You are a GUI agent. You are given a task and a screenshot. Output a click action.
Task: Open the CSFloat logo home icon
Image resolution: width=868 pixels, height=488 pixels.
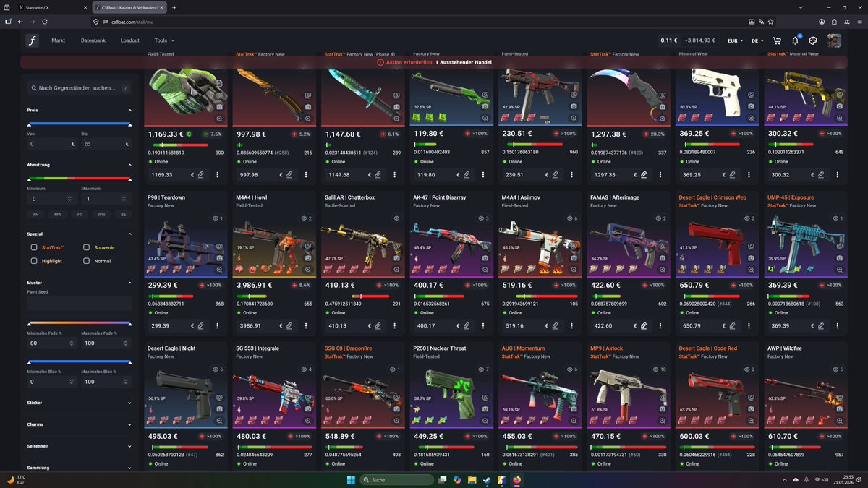click(33, 40)
